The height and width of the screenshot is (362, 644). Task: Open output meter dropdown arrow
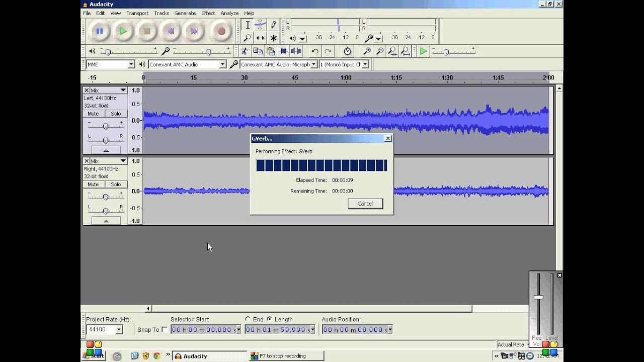click(x=302, y=39)
